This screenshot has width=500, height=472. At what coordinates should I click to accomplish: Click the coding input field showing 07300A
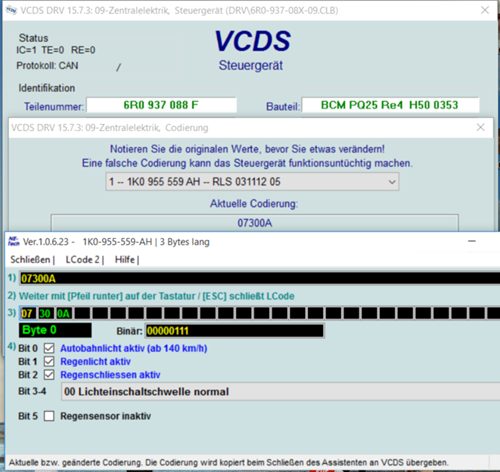260,278
